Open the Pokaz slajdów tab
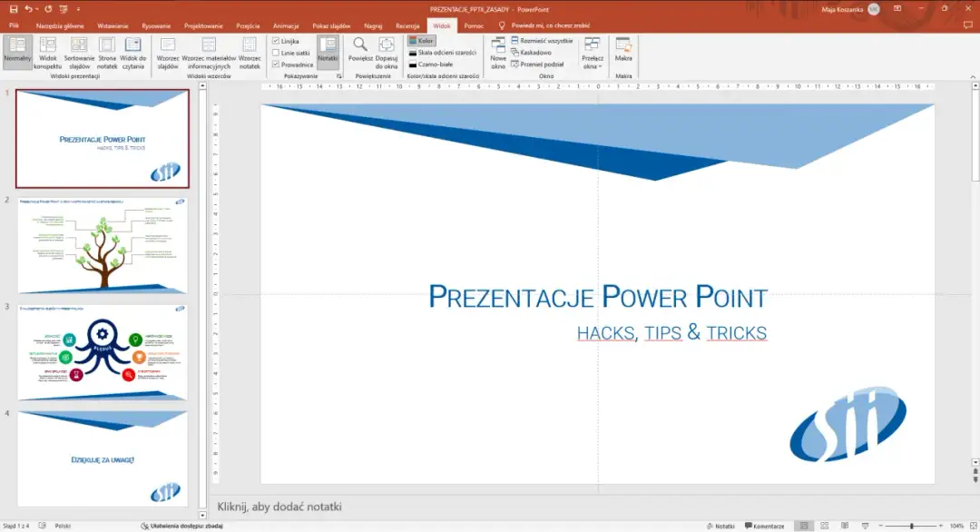Viewport: 980px width, 532px height. tap(330, 25)
